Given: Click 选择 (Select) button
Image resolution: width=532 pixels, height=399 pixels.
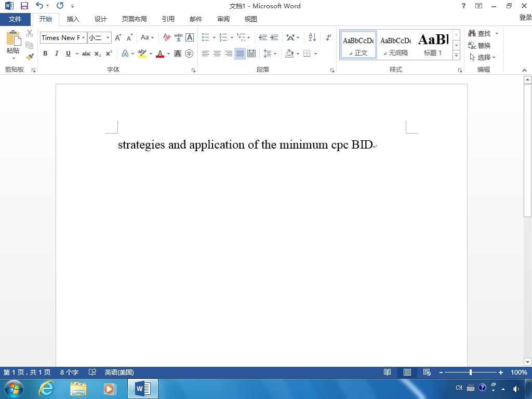Looking at the screenshot, I should 483,57.
